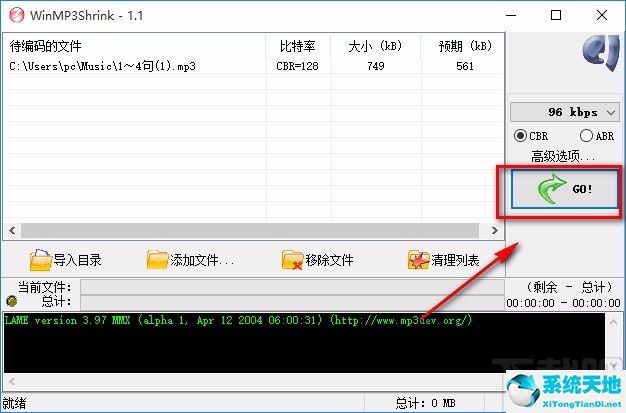
Task: Click the status indicator light beside 总计
Action: (x=12, y=301)
